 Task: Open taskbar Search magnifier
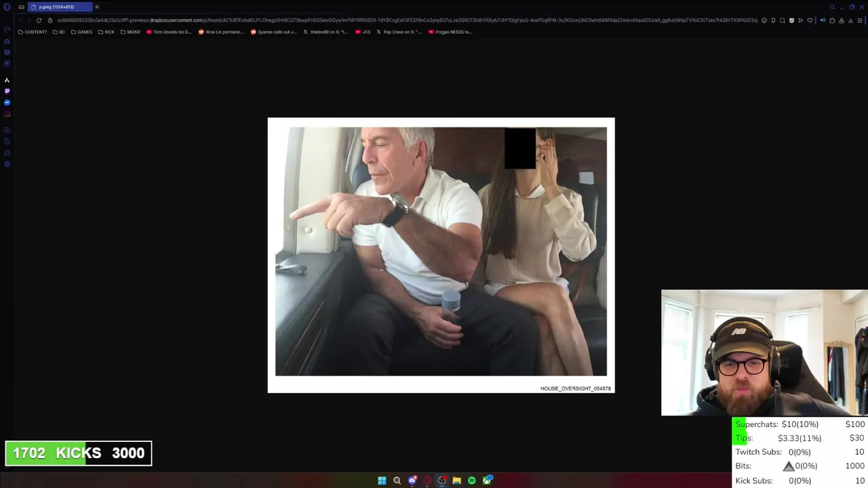point(397,481)
